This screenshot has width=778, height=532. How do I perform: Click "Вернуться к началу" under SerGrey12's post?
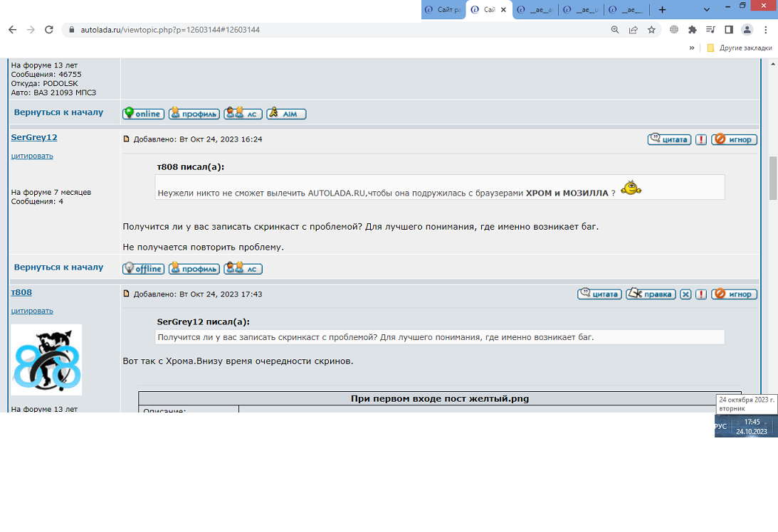[x=58, y=267]
